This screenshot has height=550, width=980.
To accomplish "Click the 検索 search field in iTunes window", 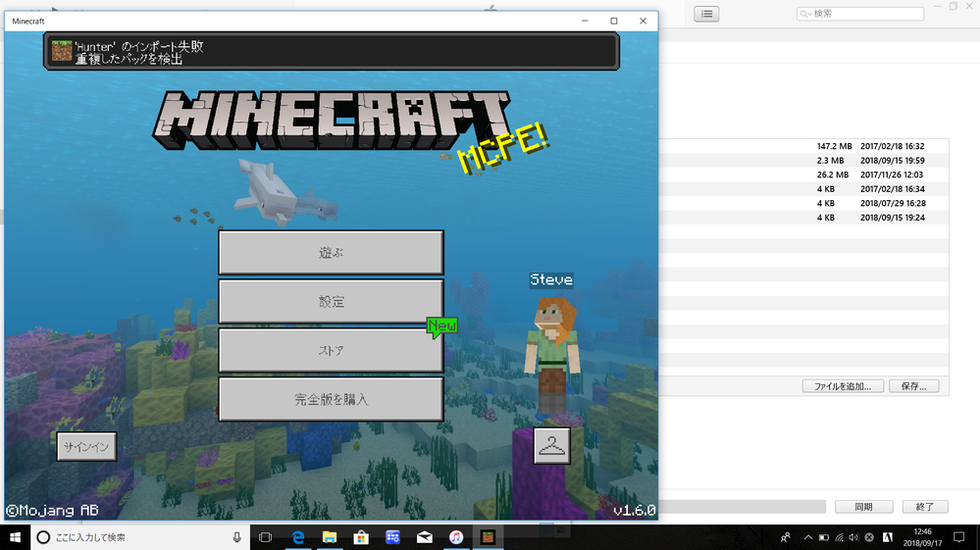I will coord(860,14).
